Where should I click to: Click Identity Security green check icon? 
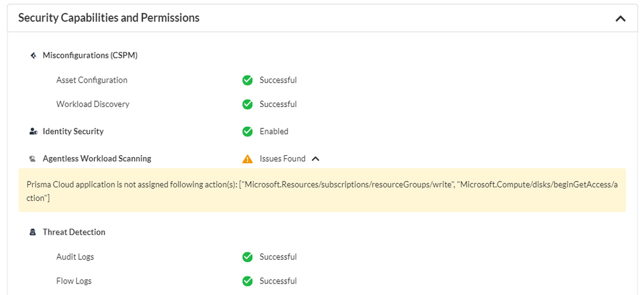(x=248, y=131)
